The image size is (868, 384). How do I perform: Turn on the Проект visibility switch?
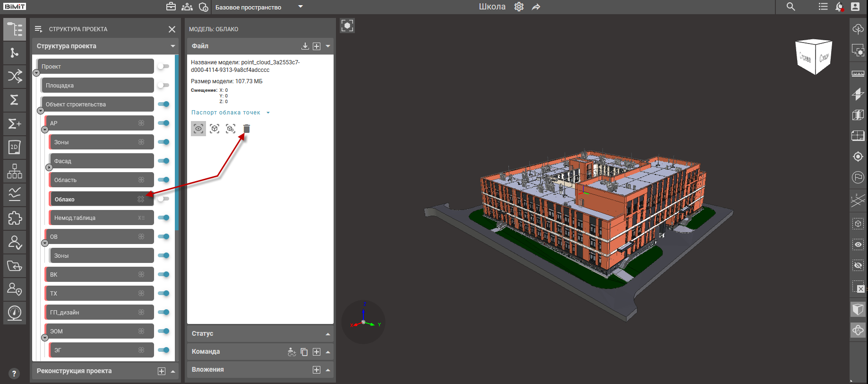(x=163, y=67)
